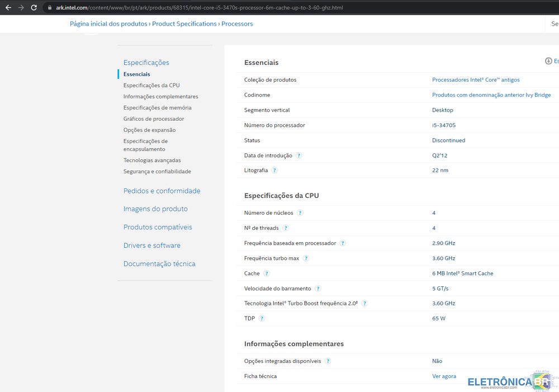Click help icon next to Frequência turbo max
This screenshot has width=559, height=392.
306,258
